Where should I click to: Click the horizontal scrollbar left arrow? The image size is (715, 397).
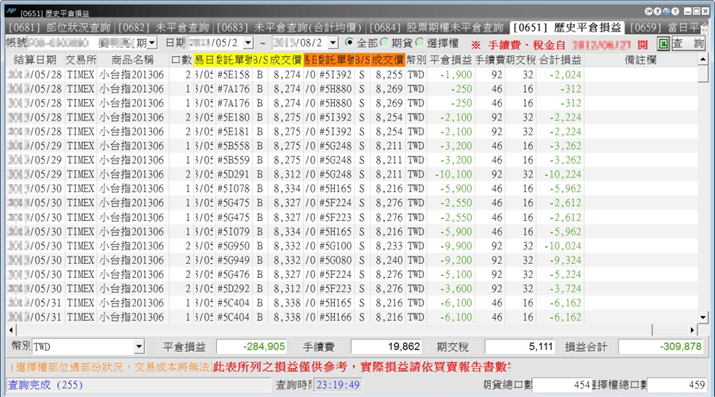point(11,329)
